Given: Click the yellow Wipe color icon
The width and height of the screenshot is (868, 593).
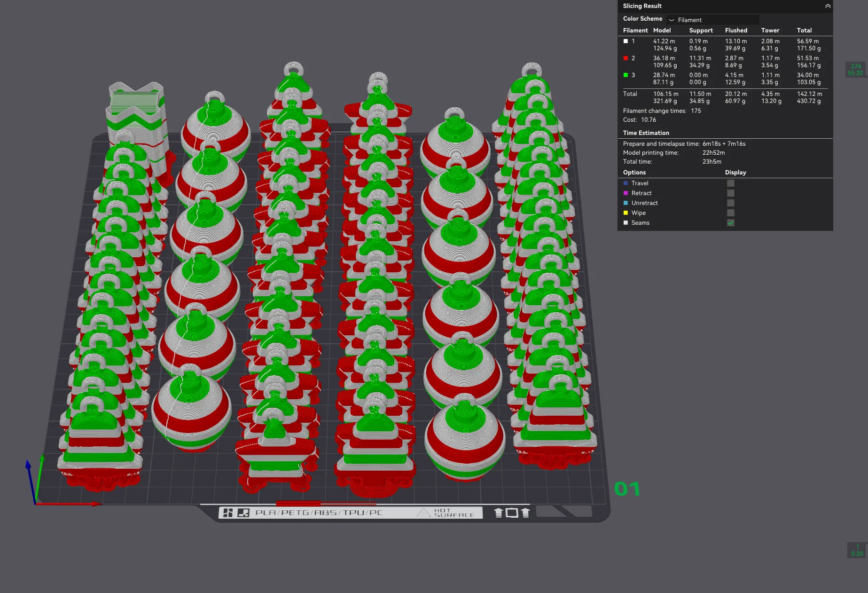Looking at the screenshot, I should point(626,213).
